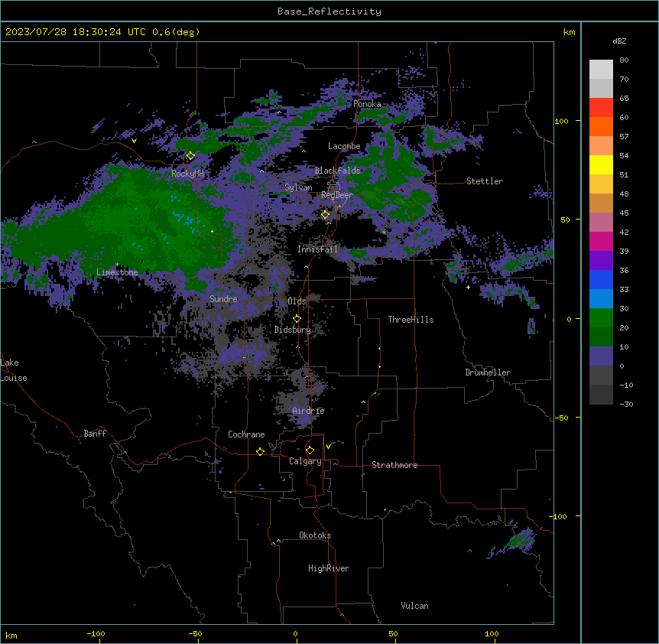This screenshot has width=659, height=644.
Task: Click the Cochrane label
Action: (x=246, y=434)
